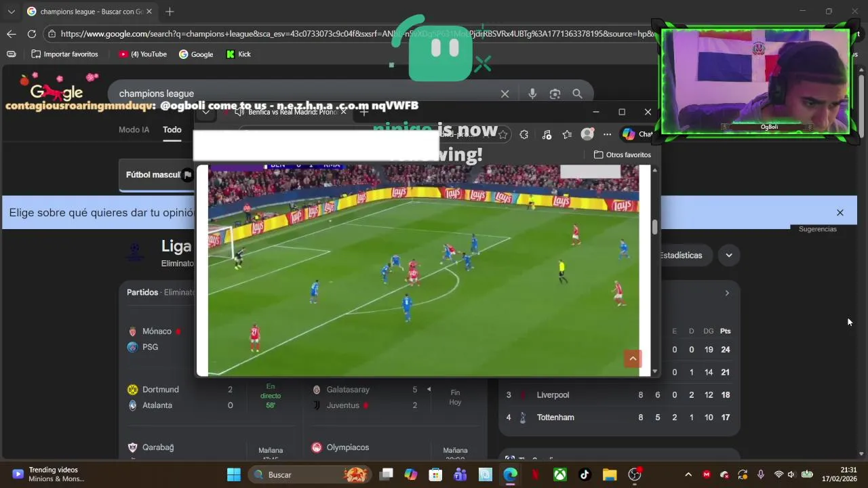Switch to Modo IA tab
Viewport: 868px width, 488px height.
tap(134, 129)
